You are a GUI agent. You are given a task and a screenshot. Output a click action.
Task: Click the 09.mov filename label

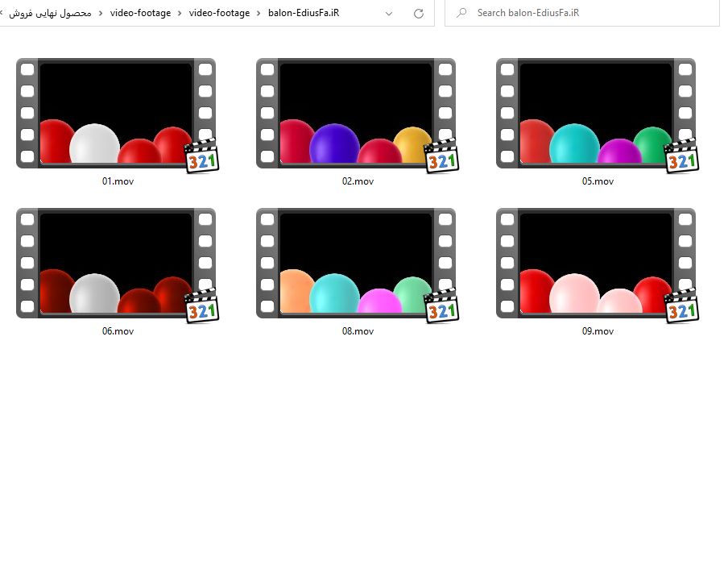pos(598,331)
